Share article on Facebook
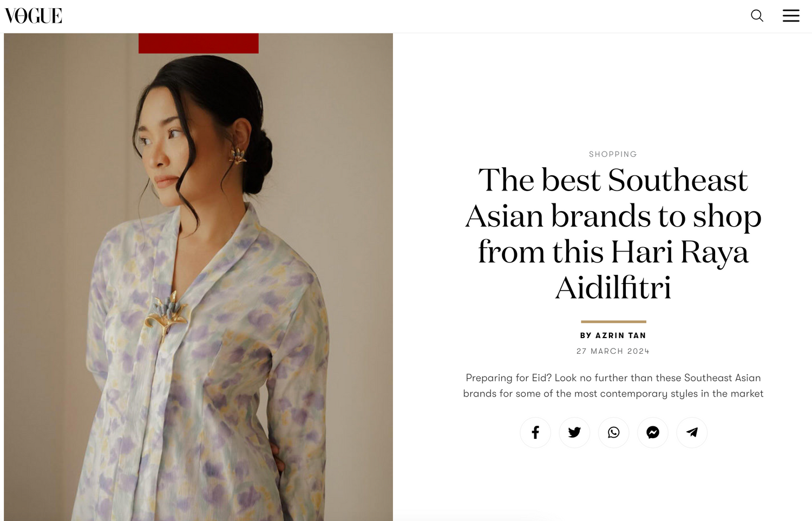 pyautogui.click(x=535, y=432)
